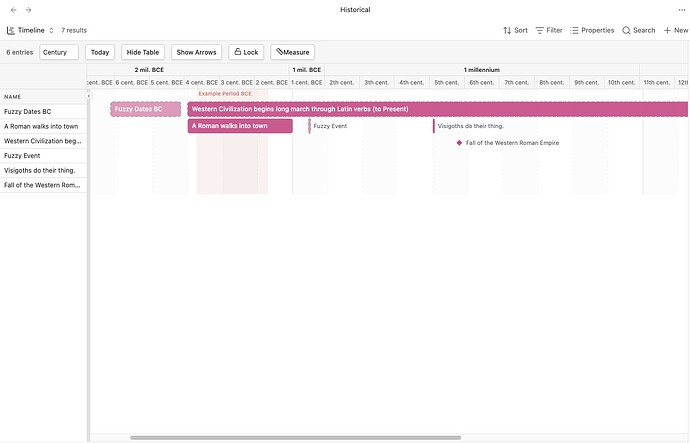The height and width of the screenshot is (443, 690).
Task: Click the Western Civilization begins long march bar
Action: click(x=438, y=109)
